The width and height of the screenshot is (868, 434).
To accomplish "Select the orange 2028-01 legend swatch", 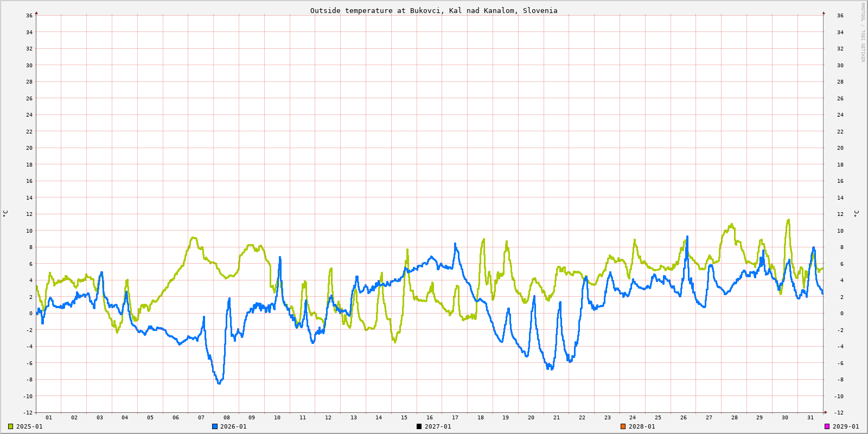I will (623, 426).
